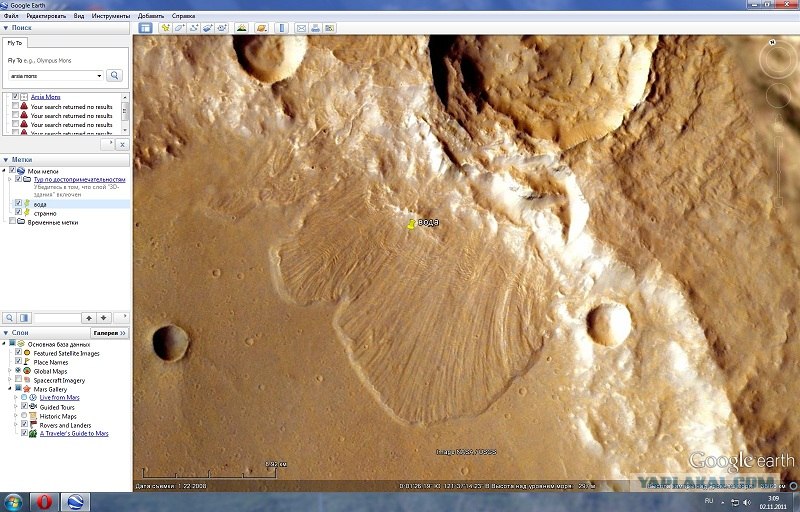Viewport: 800px width, 512px height.
Task: Toggle the sidebar panel toolbar button
Action: (x=145, y=28)
